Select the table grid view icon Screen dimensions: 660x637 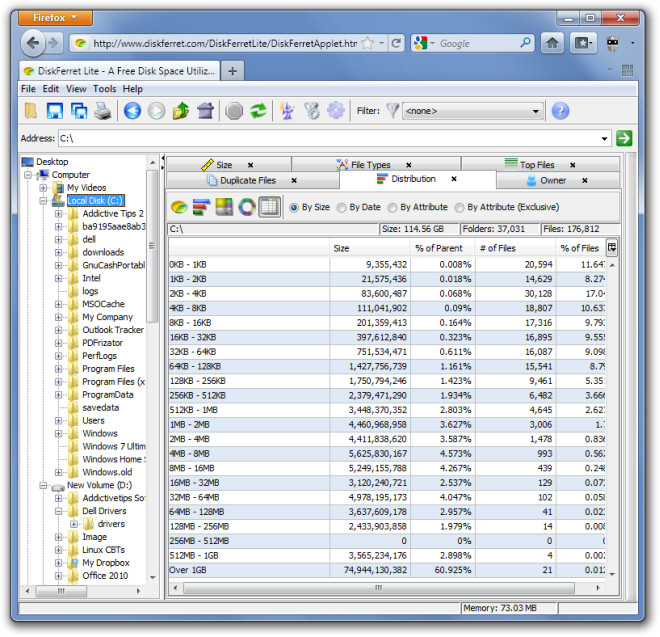269,207
